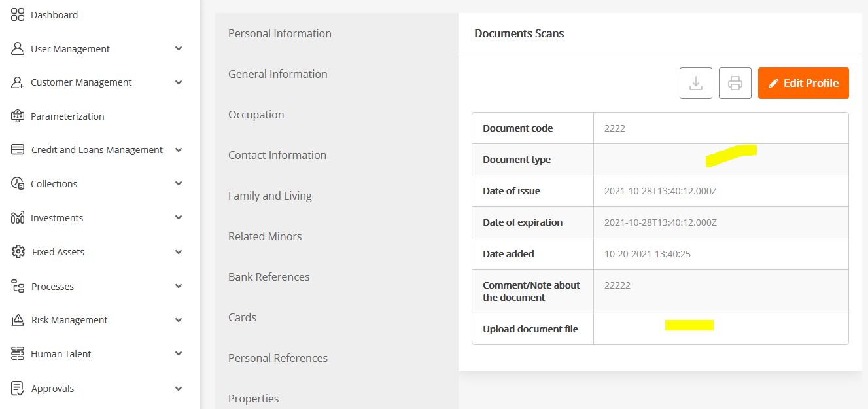Select the Family and Living section
Image resolution: width=868 pixels, height=409 pixels.
tap(269, 196)
